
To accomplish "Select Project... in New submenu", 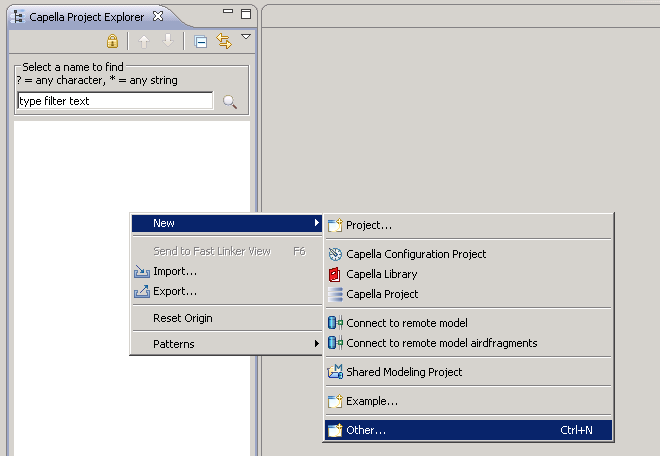I will coord(468,225).
